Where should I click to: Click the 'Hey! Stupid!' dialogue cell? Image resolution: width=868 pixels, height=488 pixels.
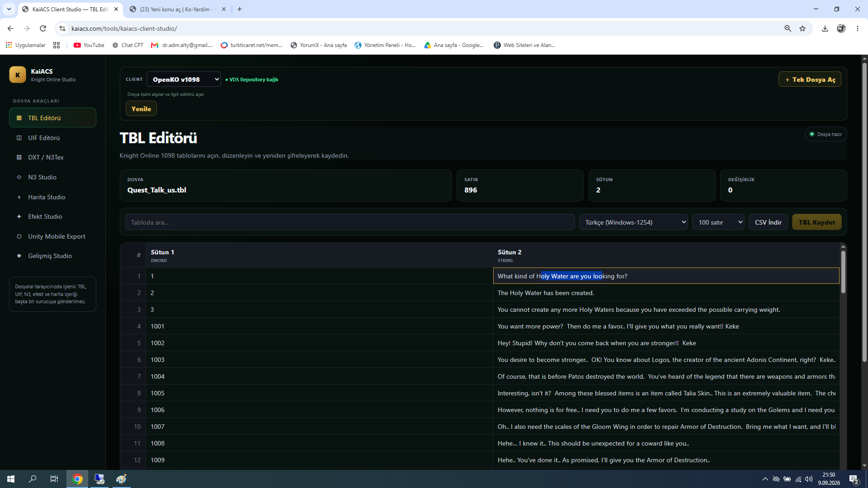pyautogui.click(x=666, y=343)
